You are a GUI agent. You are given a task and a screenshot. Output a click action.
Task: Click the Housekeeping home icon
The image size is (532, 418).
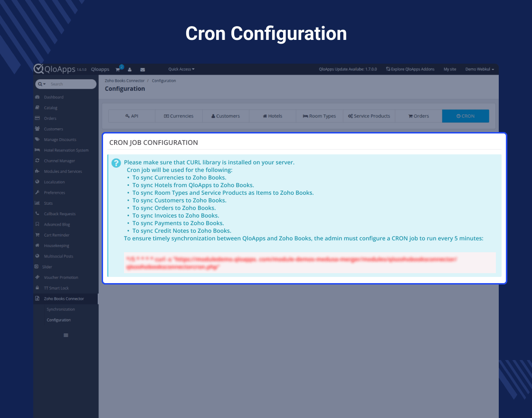38,245
